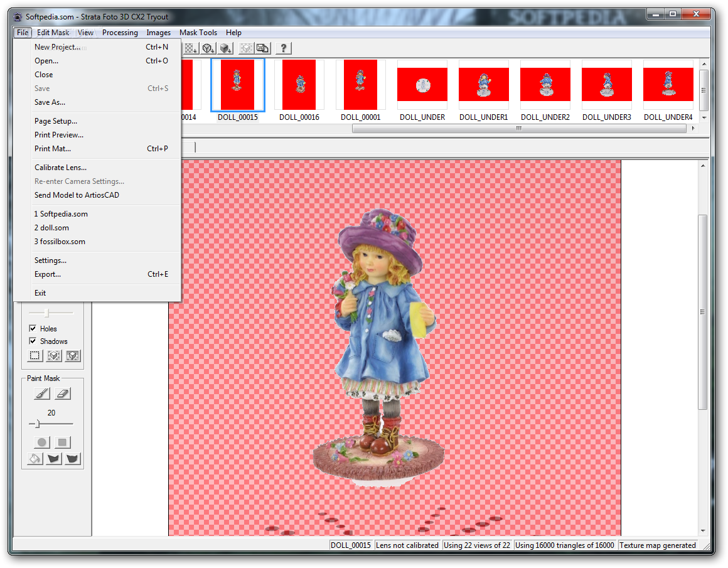Click the app icon in the title bar
The width and height of the screenshot is (728, 568).
pos(18,17)
